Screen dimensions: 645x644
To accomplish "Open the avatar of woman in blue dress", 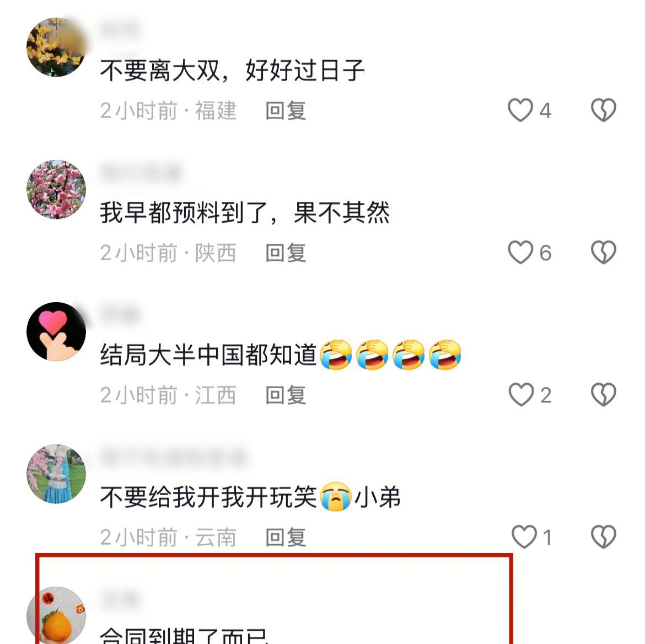I will pyautogui.click(x=56, y=474).
